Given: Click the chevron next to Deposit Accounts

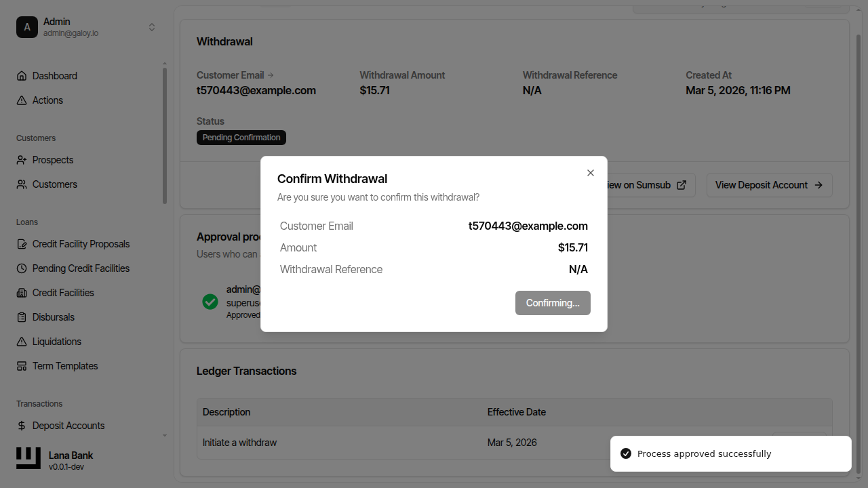Looking at the screenshot, I should [164, 436].
